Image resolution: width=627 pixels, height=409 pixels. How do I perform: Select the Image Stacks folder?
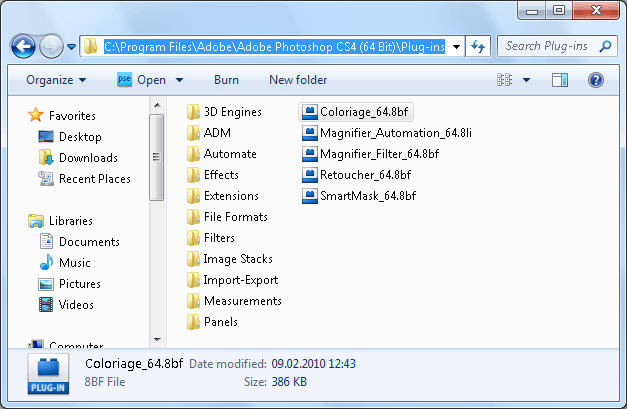pyautogui.click(x=230, y=259)
